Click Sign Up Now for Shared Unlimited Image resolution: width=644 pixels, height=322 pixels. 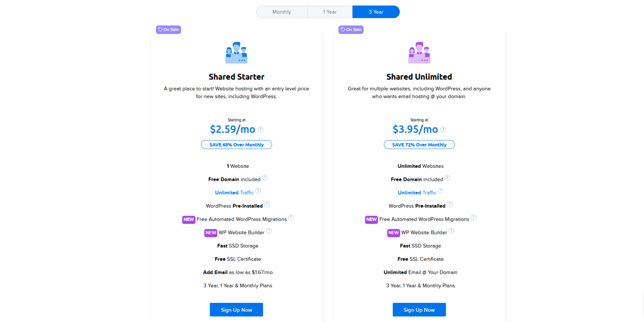coord(419,309)
